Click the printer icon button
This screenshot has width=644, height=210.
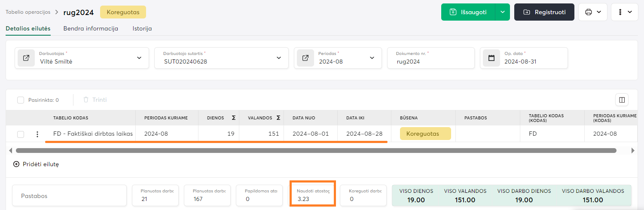coord(592,12)
